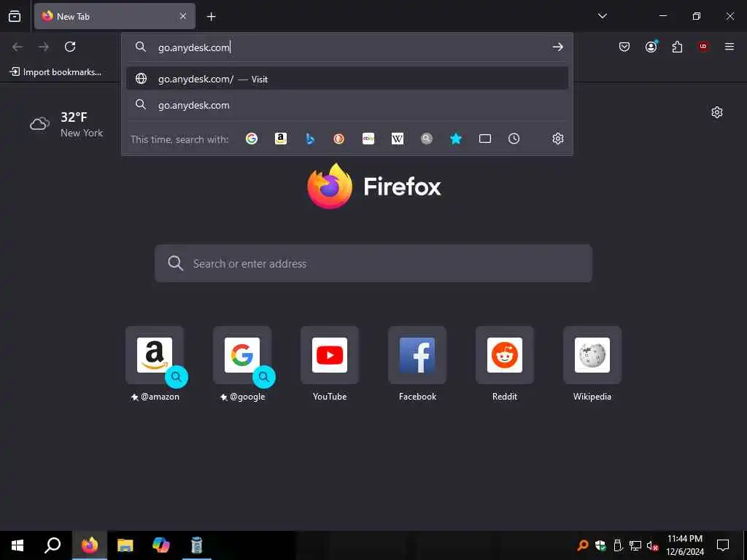Search this time with DuckDuckGo
Screen dimensions: 747x560
pos(338,139)
